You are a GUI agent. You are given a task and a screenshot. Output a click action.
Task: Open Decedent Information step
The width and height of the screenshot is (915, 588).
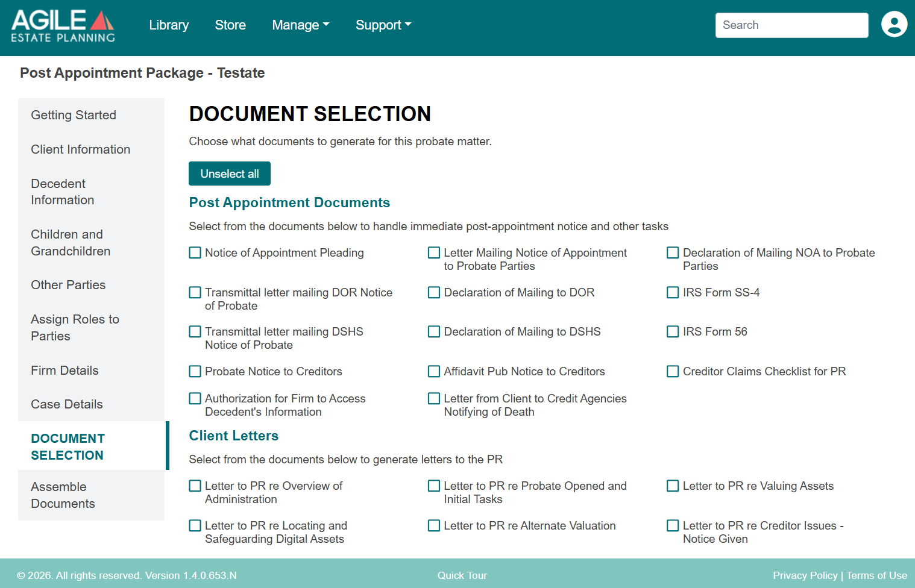pyautogui.click(x=91, y=192)
